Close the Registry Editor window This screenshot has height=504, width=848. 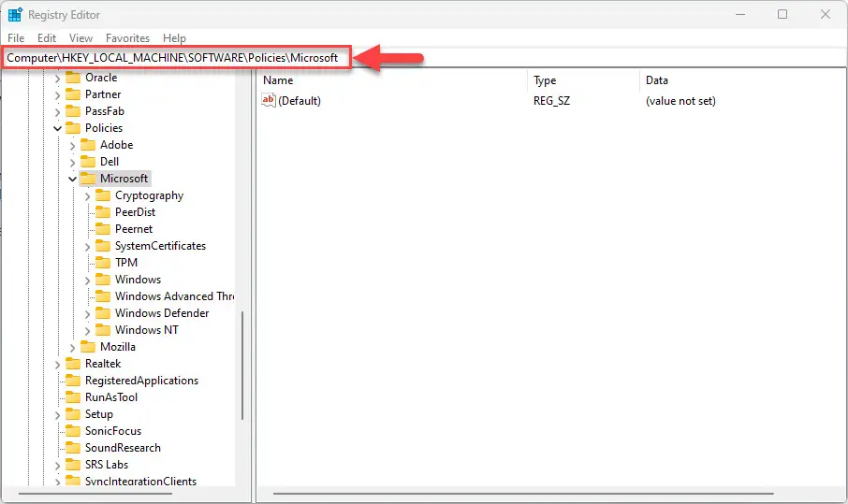(x=826, y=15)
